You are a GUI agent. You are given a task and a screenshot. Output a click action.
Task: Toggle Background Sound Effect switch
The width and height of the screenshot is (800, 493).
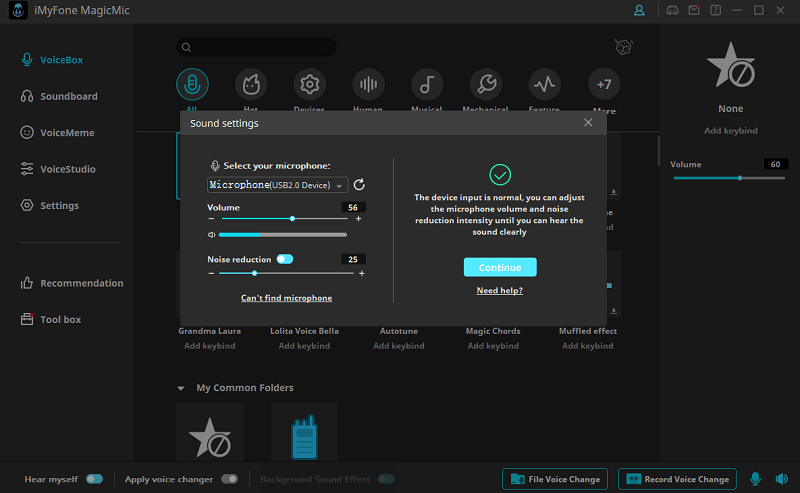[x=386, y=479]
